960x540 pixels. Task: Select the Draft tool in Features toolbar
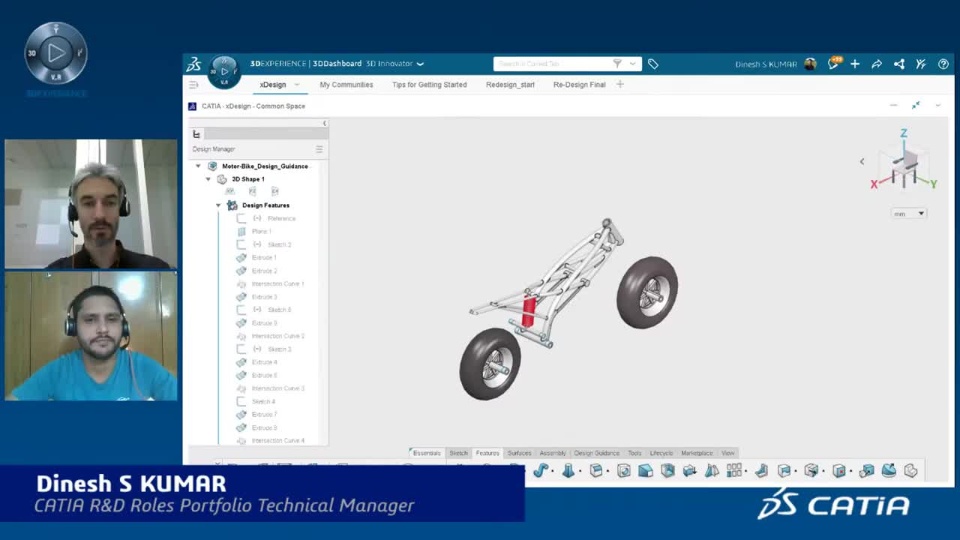coord(646,470)
